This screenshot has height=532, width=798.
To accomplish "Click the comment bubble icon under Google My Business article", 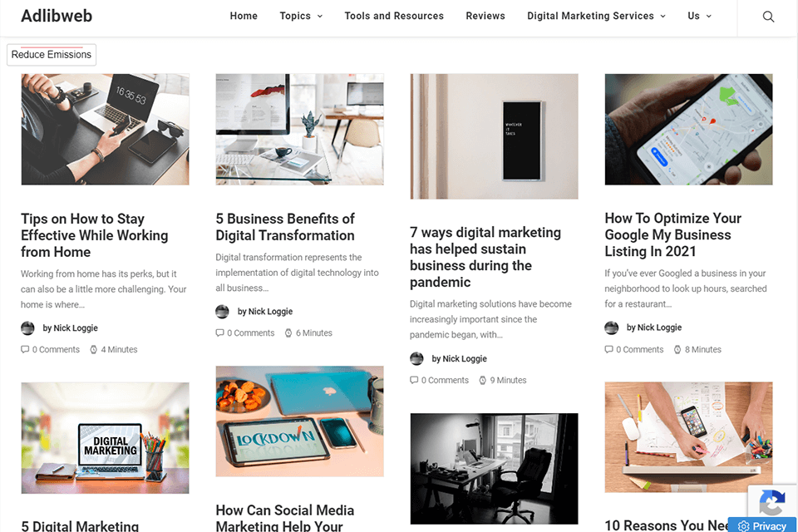I will [608, 350].
